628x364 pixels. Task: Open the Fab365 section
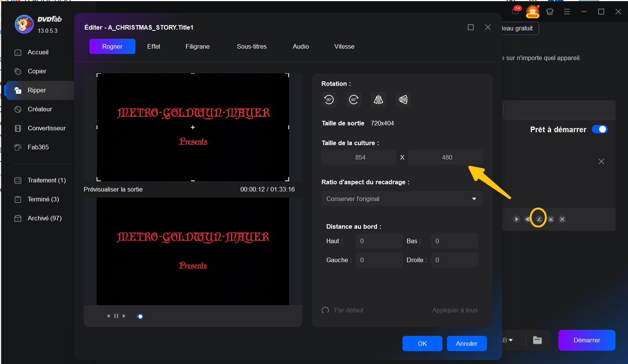(38, 147)
